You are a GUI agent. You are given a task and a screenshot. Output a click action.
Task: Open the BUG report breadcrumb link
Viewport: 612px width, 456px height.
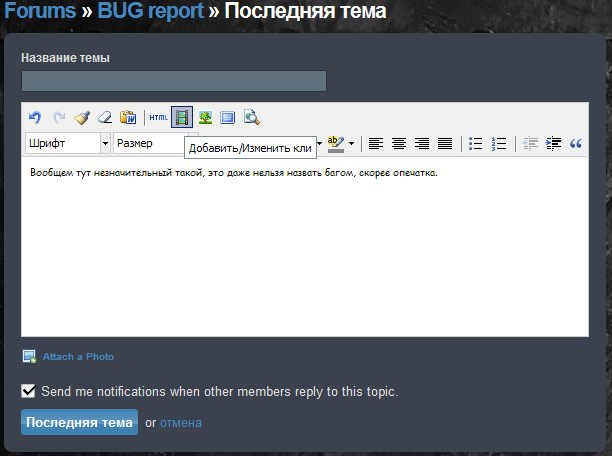[x=150, y=11]
